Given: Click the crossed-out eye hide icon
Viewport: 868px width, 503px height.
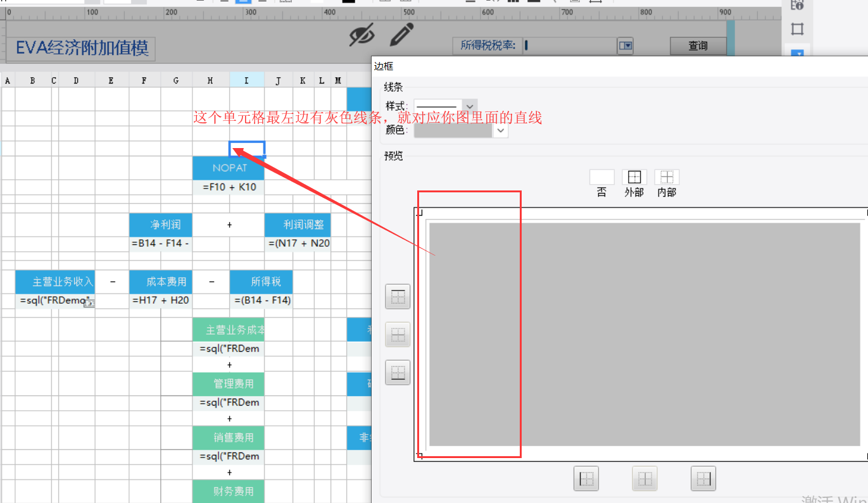Looking at the screenshot, I should (x=362, y=35).
